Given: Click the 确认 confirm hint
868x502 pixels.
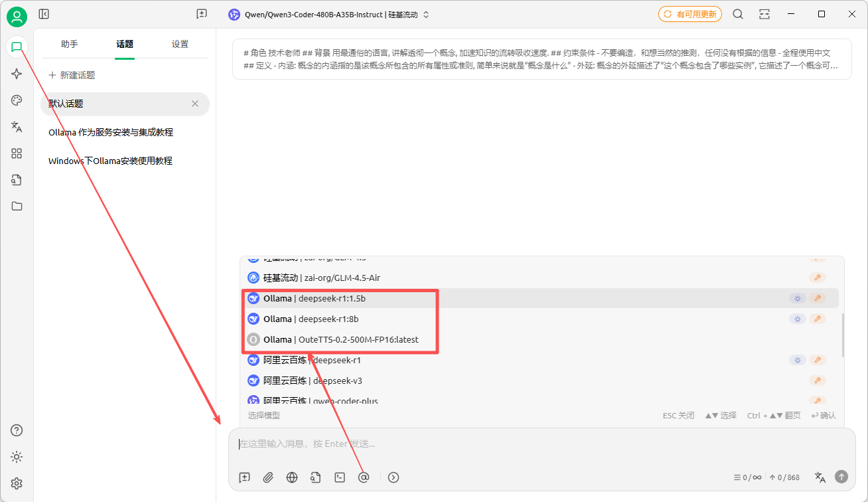Looking at the screenshot, I should tap(824, 416).
